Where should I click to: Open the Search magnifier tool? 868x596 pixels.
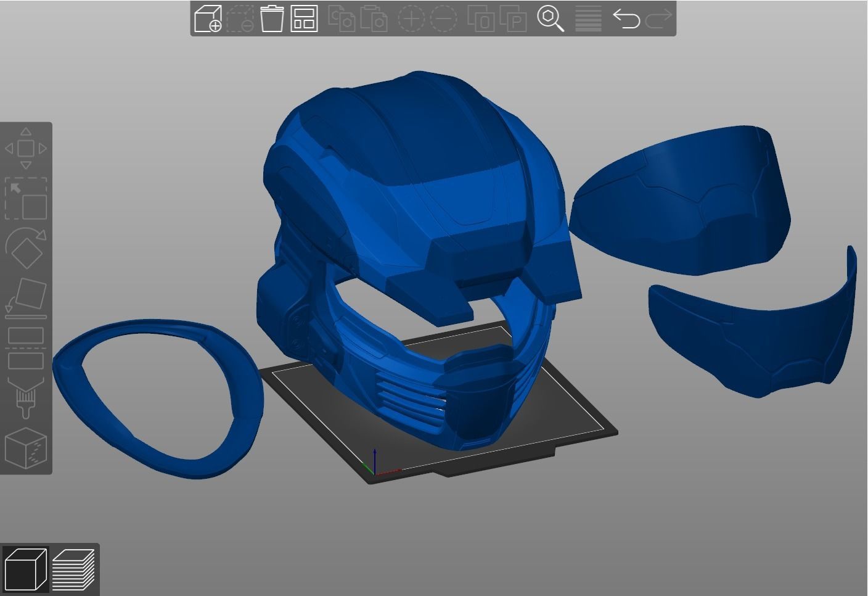551,19
